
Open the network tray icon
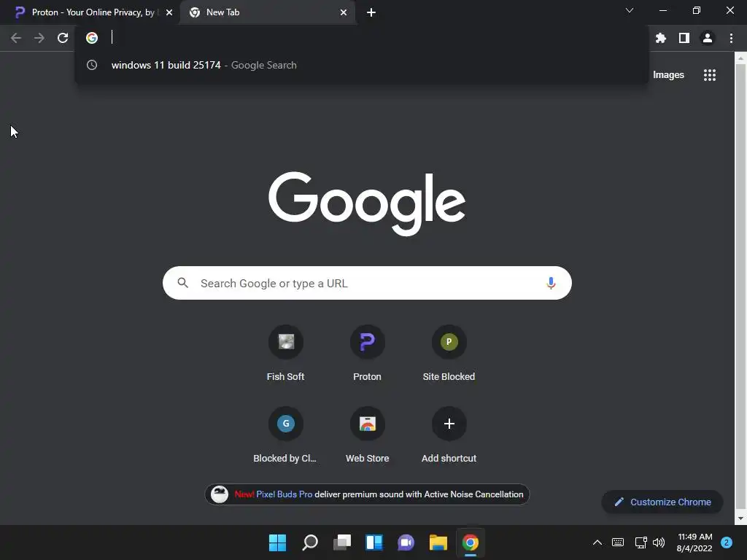[x=640, y=542]
